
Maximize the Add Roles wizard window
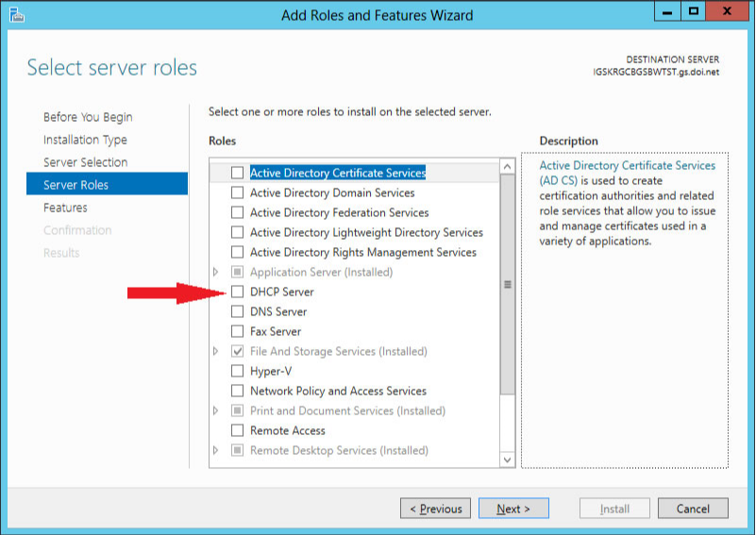694,11
